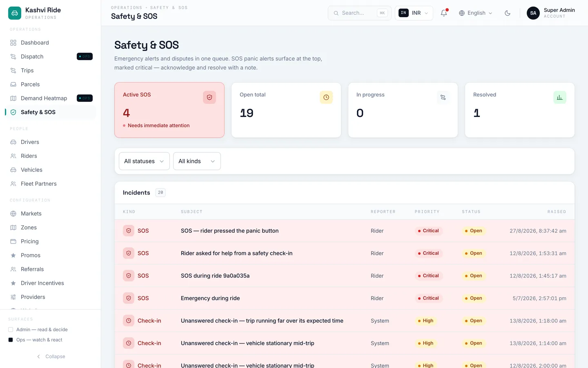Click the search field in the top bar
This screenshot has width=588, height=368.
pos(359,13)
